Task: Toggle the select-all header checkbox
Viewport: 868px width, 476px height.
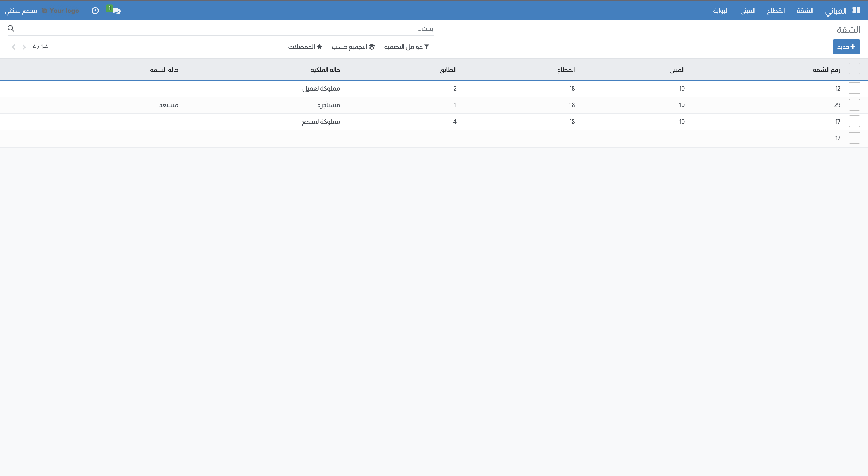Action: tap(854, 69)
